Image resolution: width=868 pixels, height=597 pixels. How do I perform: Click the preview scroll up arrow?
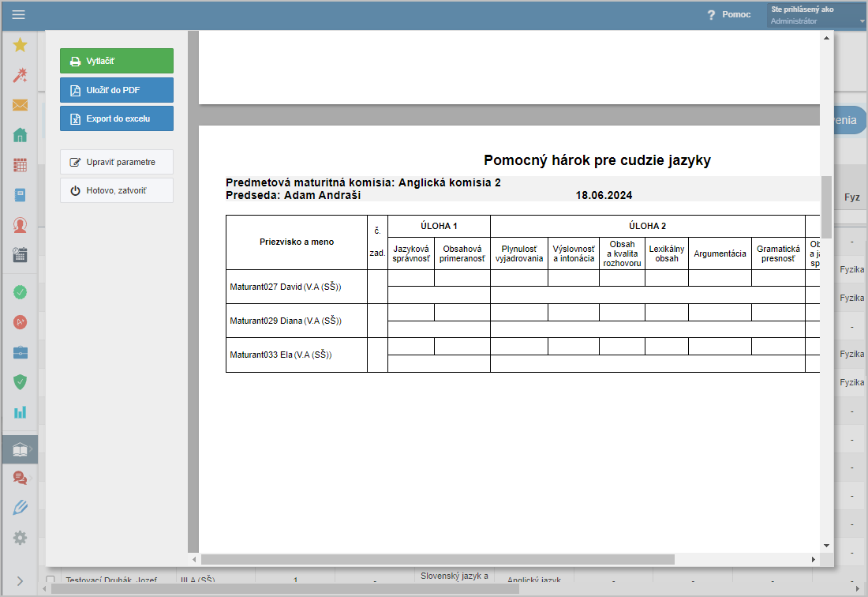point(826,38)
